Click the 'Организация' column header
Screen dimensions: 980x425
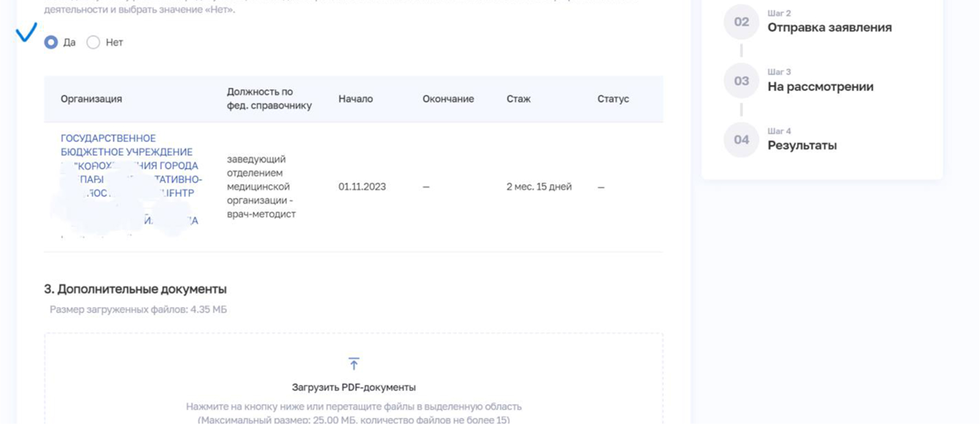tap(91, 99)
